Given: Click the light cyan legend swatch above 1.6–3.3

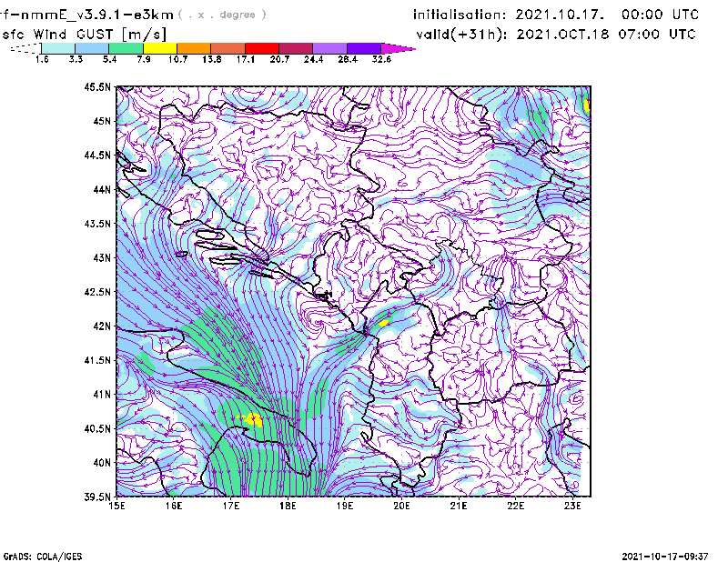Looking at the screenshot, I should coord(58,48).
